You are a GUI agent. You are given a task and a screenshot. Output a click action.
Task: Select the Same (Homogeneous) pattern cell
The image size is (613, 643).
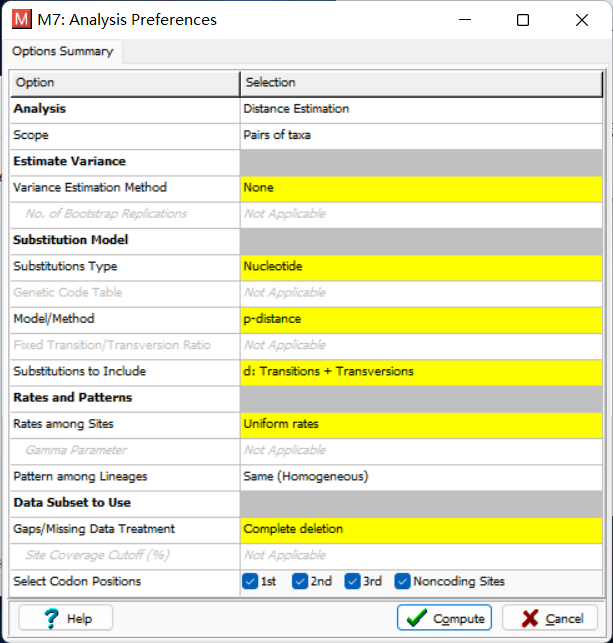point(421,478)
